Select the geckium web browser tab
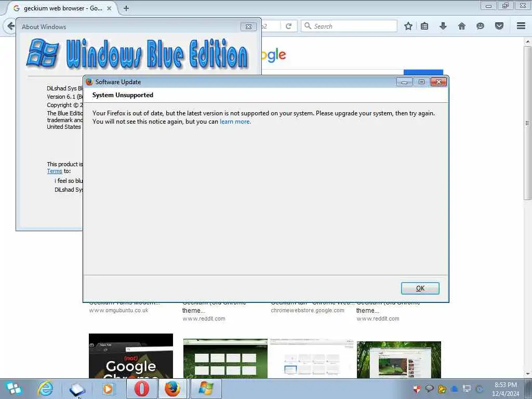532x399 pixels. 62,8
